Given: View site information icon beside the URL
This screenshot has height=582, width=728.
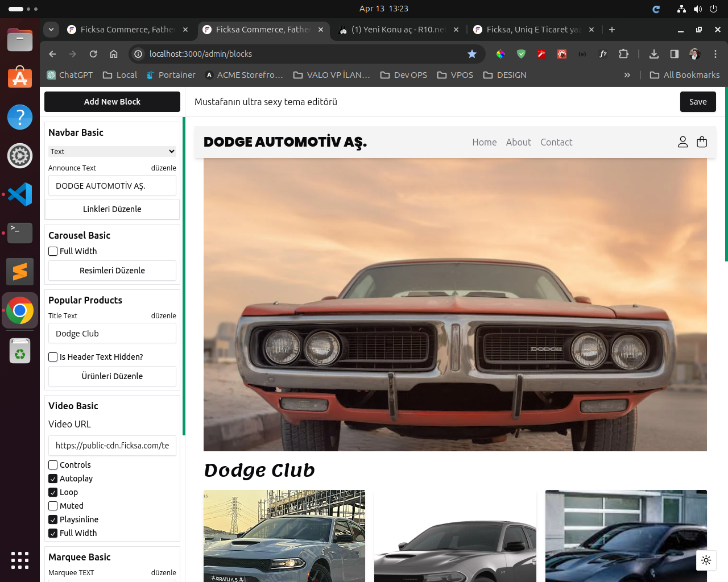Looking at the screenshot, I should tap(138, 54).
